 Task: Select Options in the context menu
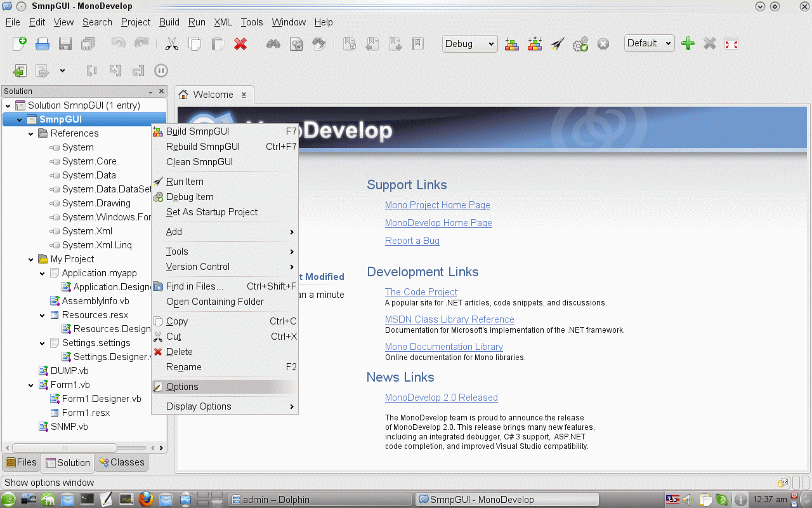225,387
